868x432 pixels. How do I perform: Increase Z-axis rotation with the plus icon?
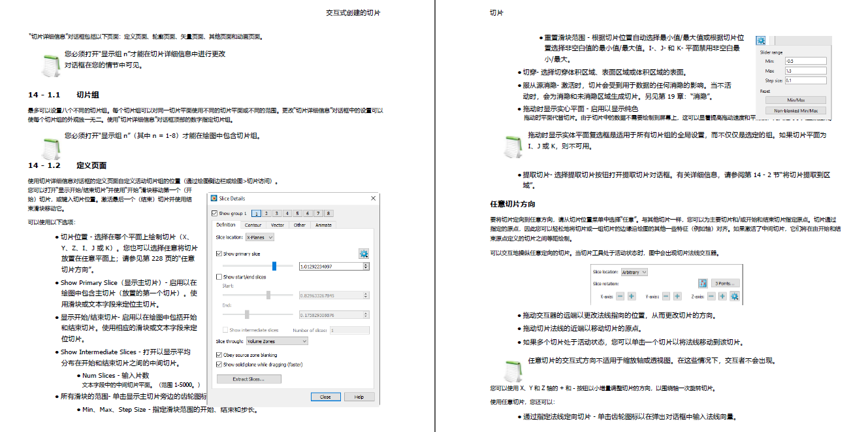click(722, 297)
